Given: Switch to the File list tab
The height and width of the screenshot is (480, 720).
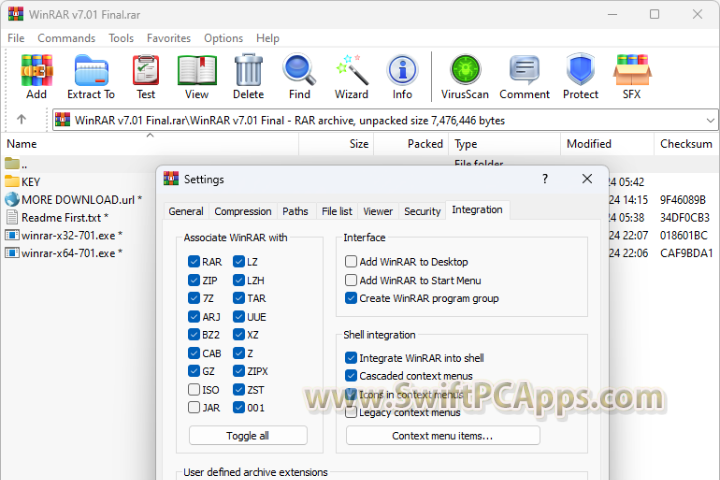Looking at the screenshot, I should coord(337,211).
